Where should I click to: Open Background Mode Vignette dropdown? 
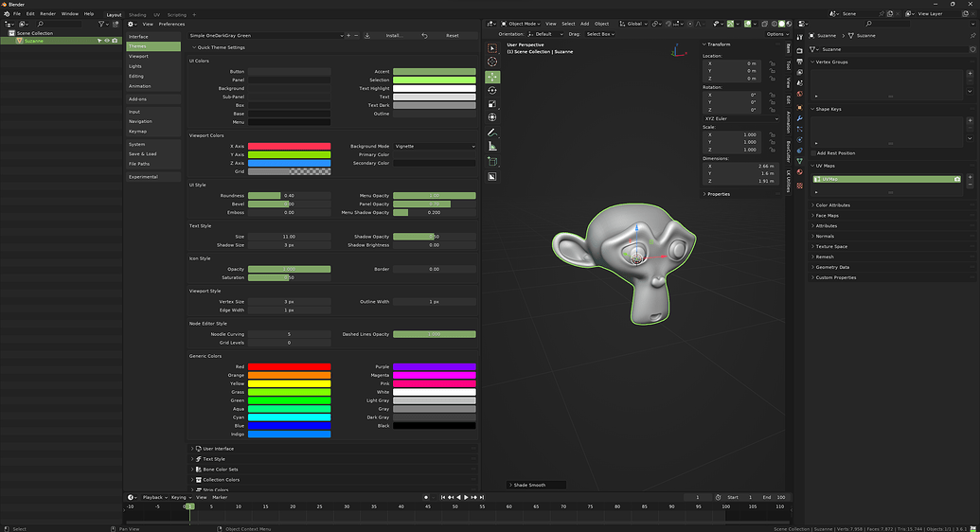point(435,147)
